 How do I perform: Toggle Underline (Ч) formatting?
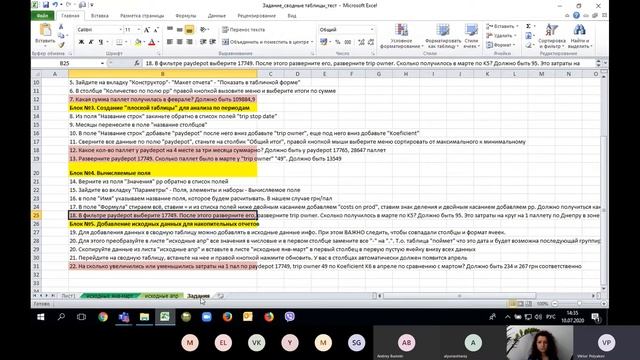pos(100,42)
